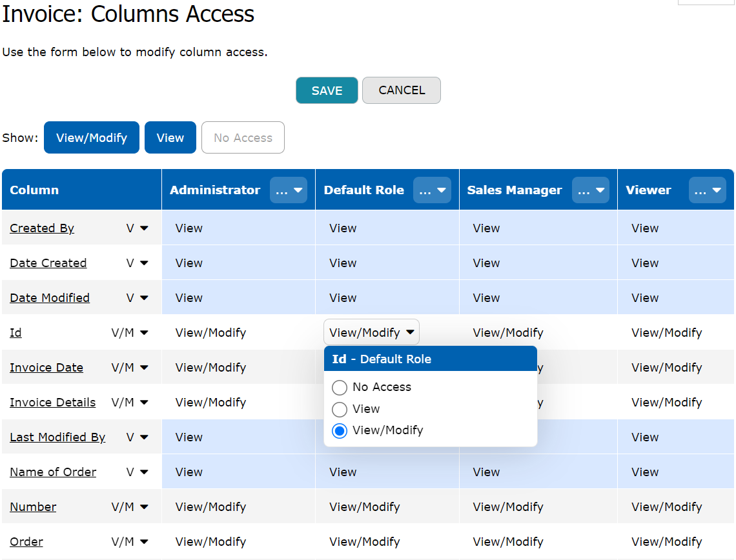Expand the Last Modified By row dropdown
The width and height of the screenshot is (736, 560).
point(137,437)
